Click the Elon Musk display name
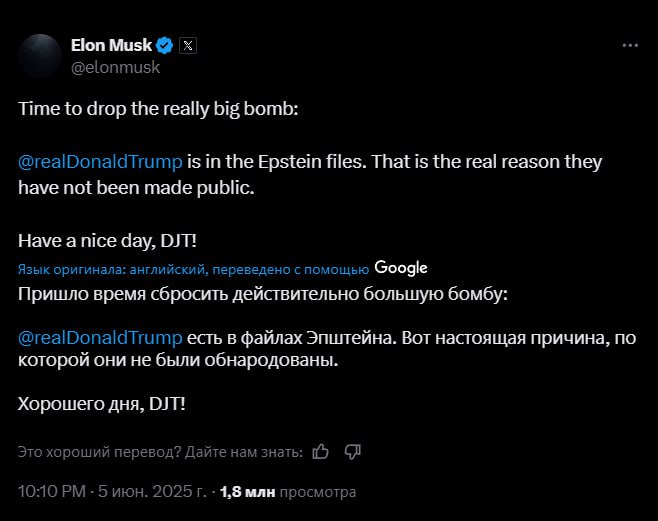This screenshot has height=521, width=658. [x=111, y=45]
